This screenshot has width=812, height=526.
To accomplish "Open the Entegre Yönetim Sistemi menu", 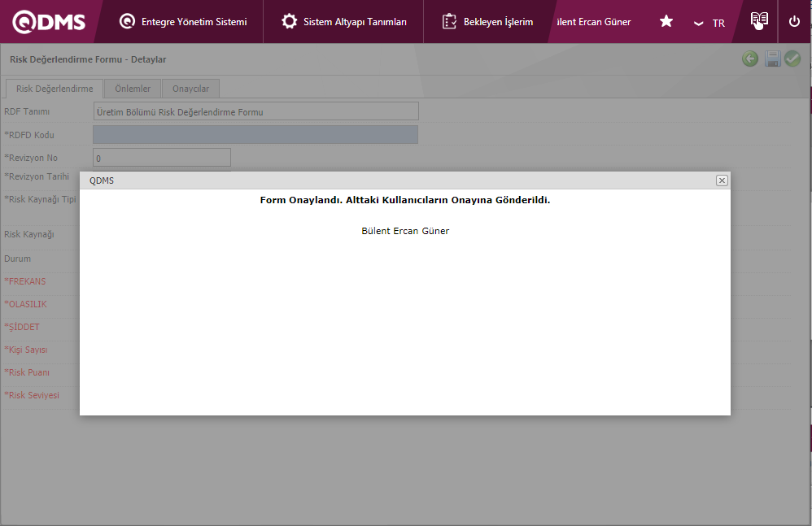I will (x=194, y=22).
